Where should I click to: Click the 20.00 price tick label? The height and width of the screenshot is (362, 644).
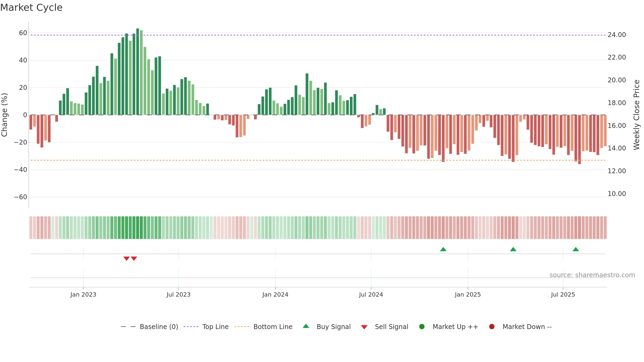(617, 80)
